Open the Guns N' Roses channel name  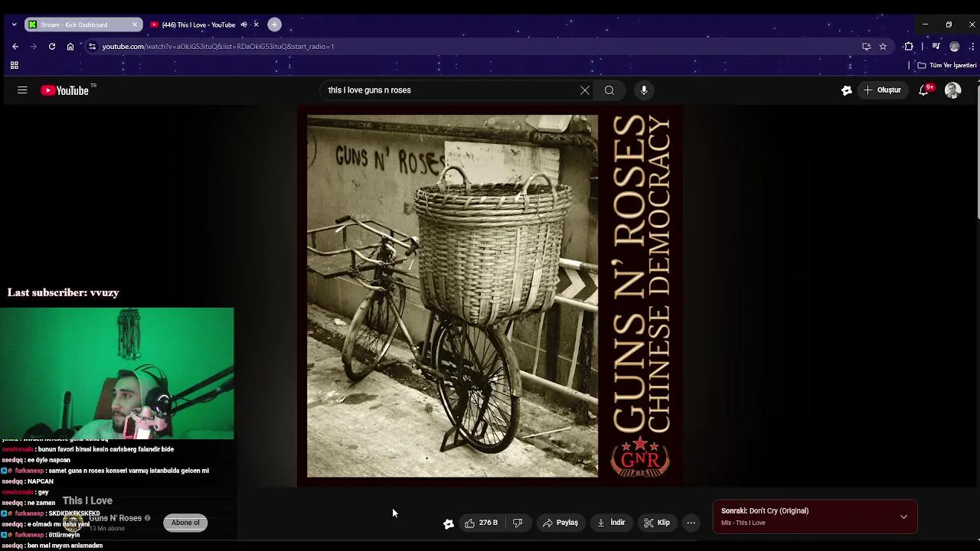coord(115,518)
